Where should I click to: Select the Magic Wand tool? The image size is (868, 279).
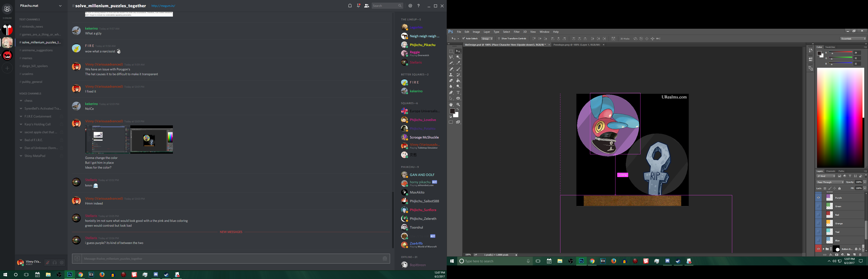pos(458,57)
